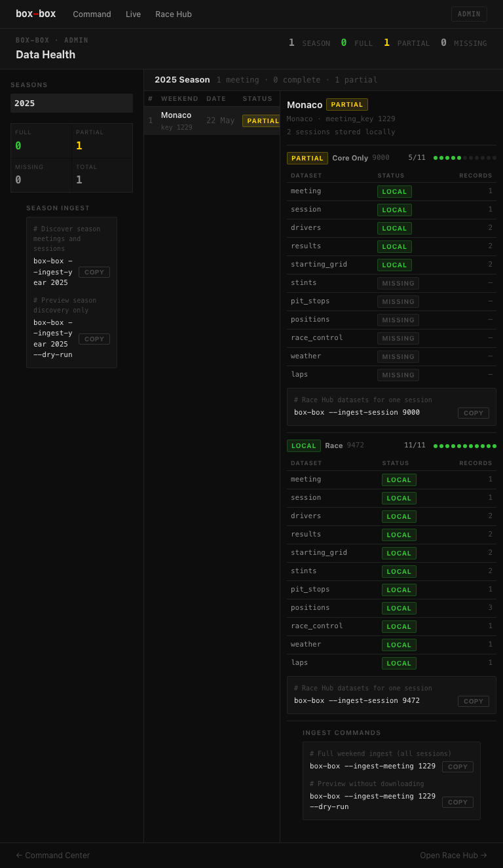
Task: Open the Race Hub nav item
Action: (x=174, y=14)
